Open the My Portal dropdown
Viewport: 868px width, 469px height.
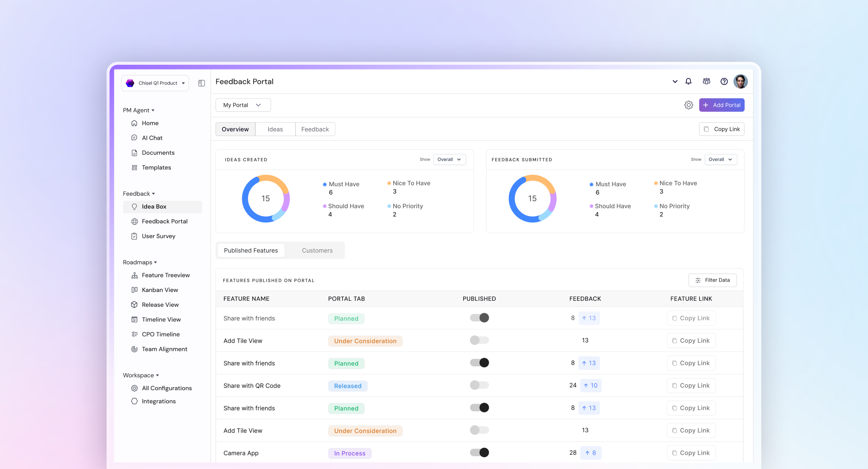[243, 105]
